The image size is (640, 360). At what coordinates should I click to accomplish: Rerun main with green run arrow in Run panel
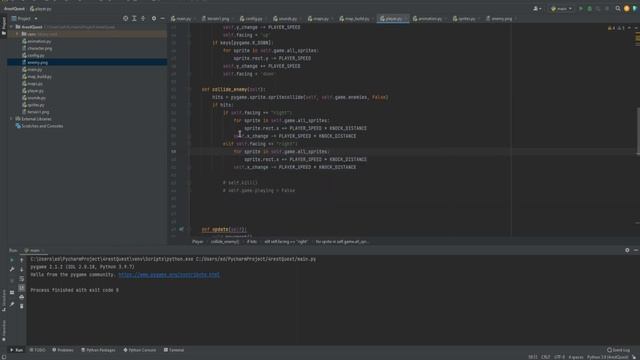pos(12,260)
